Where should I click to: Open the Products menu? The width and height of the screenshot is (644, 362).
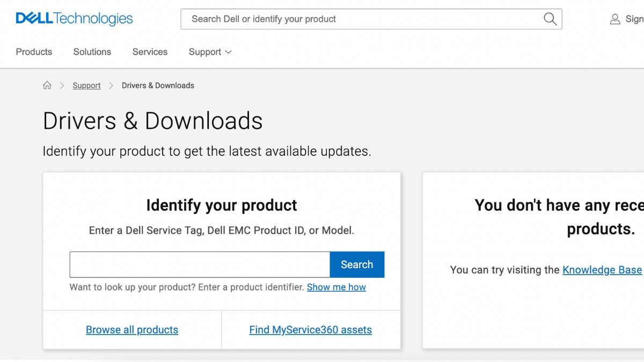pyautogui.click(x=34, y=52)
